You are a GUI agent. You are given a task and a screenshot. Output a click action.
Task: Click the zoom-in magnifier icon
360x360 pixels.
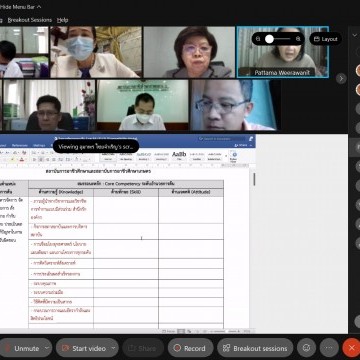pos(298,39)
